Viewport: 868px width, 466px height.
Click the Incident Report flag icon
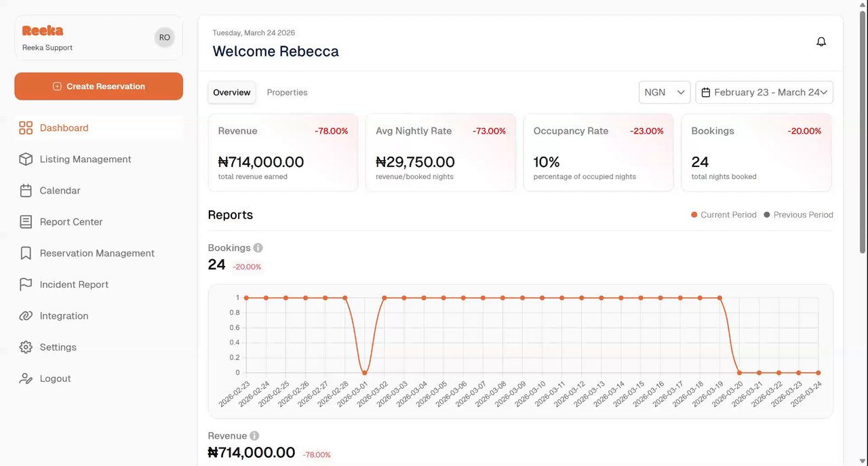pyautogui.click(x=26, y=285)
